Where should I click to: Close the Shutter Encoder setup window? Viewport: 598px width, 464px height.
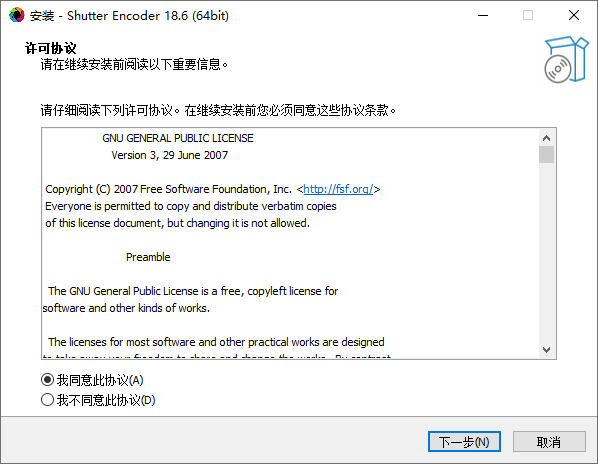(574, 16)
